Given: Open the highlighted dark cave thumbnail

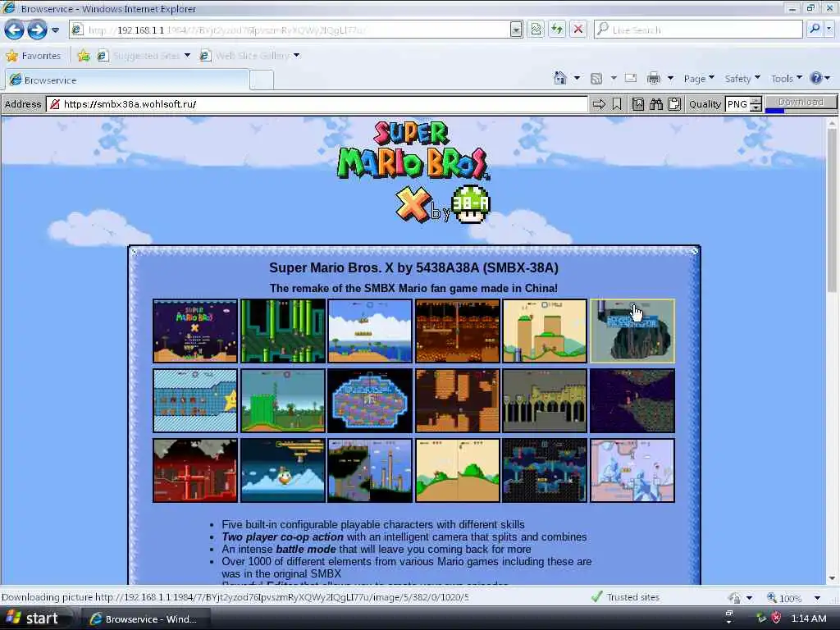Looking at the screenshot, I should pyautogui.click(x=632, y=331).
